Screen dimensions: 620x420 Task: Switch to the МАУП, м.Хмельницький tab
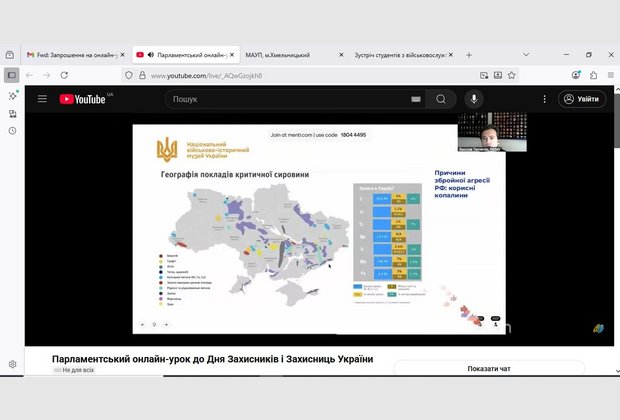coord(280,55)
